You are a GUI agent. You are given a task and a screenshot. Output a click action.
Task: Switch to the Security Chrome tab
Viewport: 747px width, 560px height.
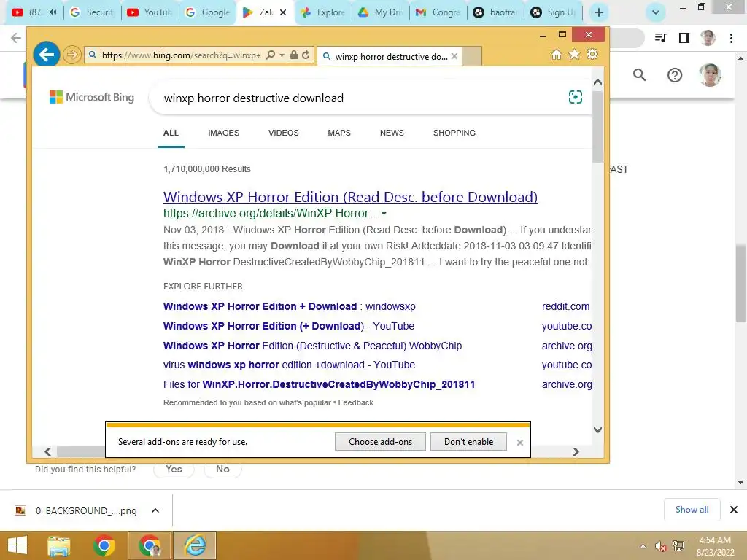(x=93, y=12)
